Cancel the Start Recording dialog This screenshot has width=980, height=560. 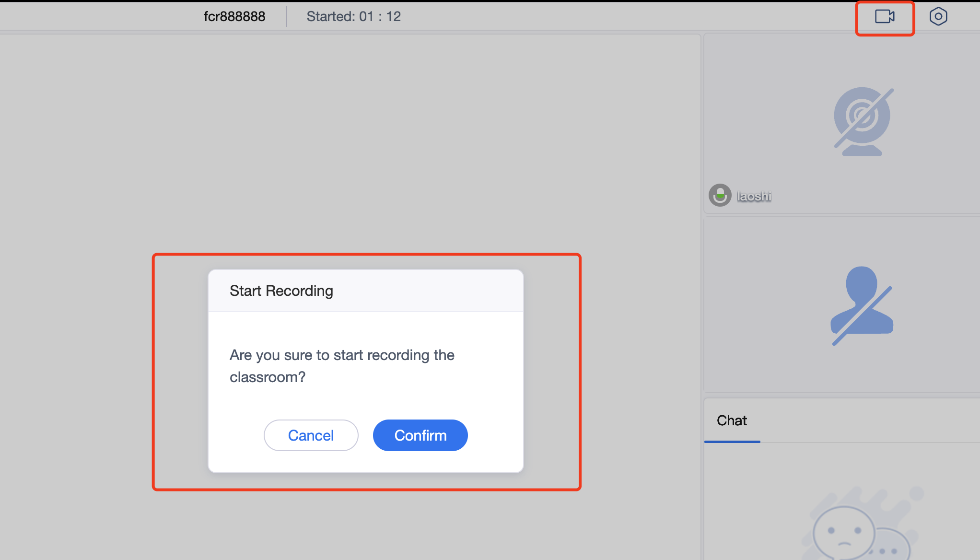pyautogui.click(x=310, y=435)
